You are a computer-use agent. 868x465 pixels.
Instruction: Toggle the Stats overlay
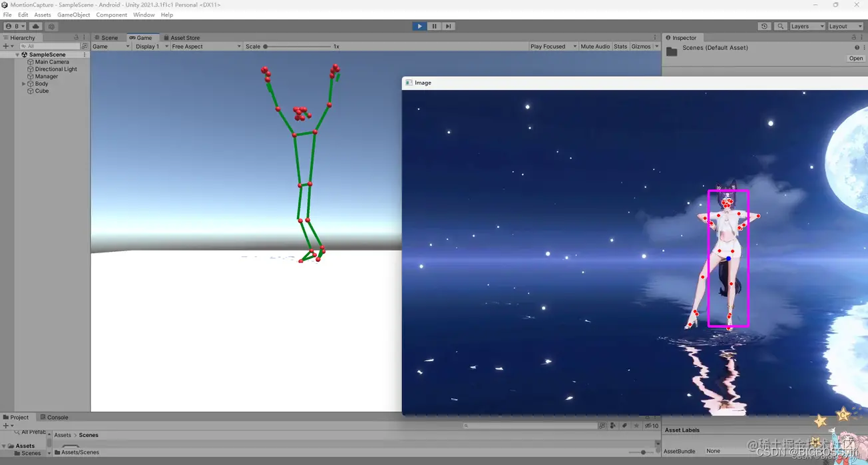coord(620,47)
